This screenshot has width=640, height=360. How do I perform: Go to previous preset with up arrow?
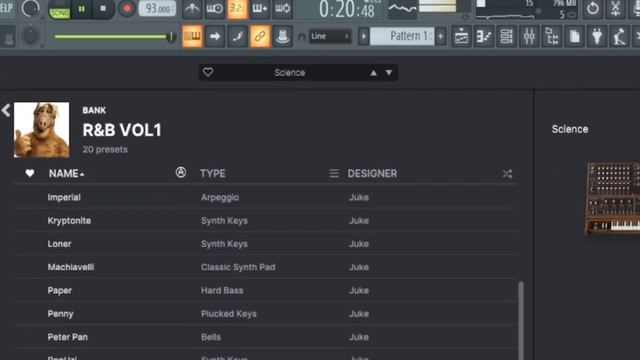[x=373, y=73]
